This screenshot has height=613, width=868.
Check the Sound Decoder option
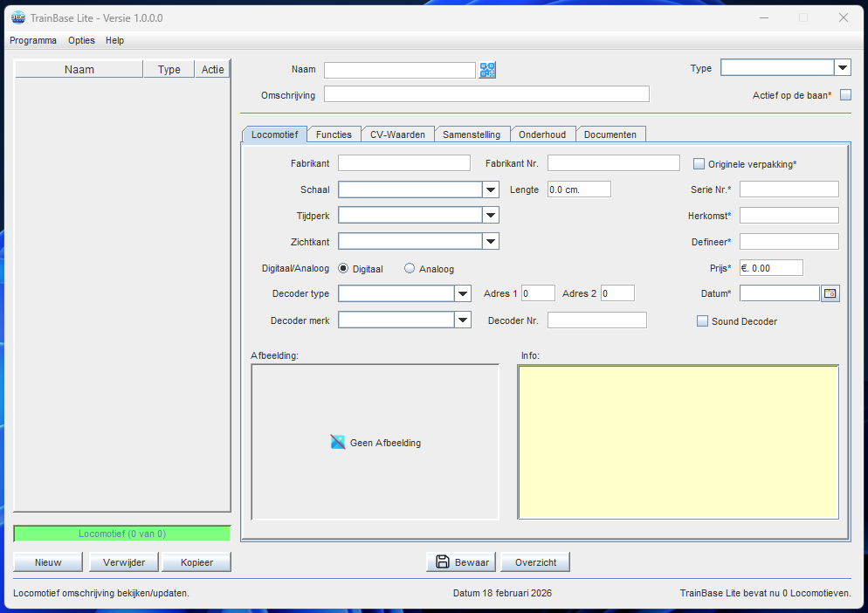[702, 321]
